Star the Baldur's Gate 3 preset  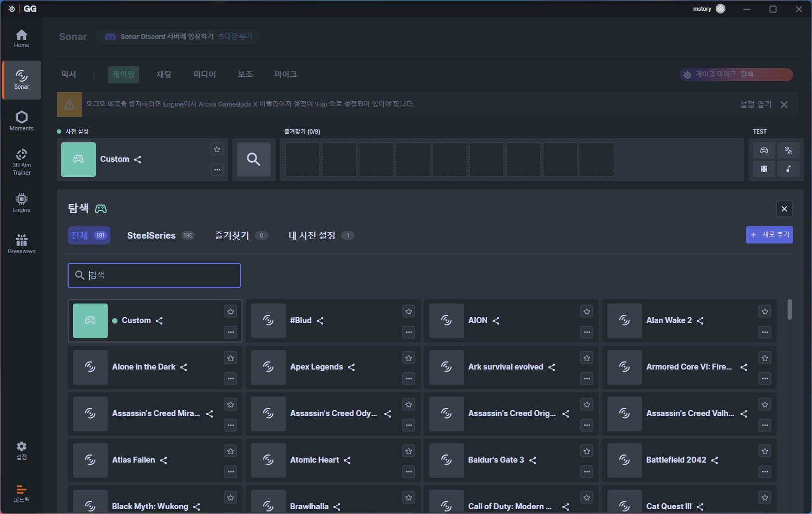coord(586,451)
